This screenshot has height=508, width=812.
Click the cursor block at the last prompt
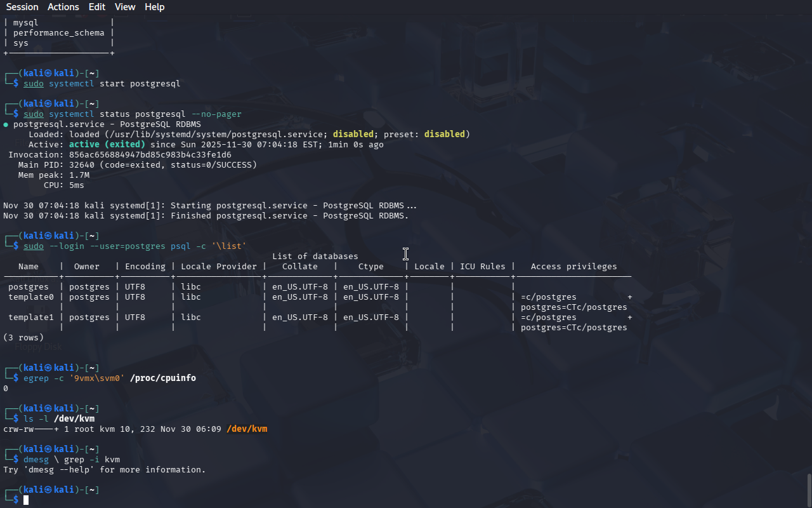point(26,500)
